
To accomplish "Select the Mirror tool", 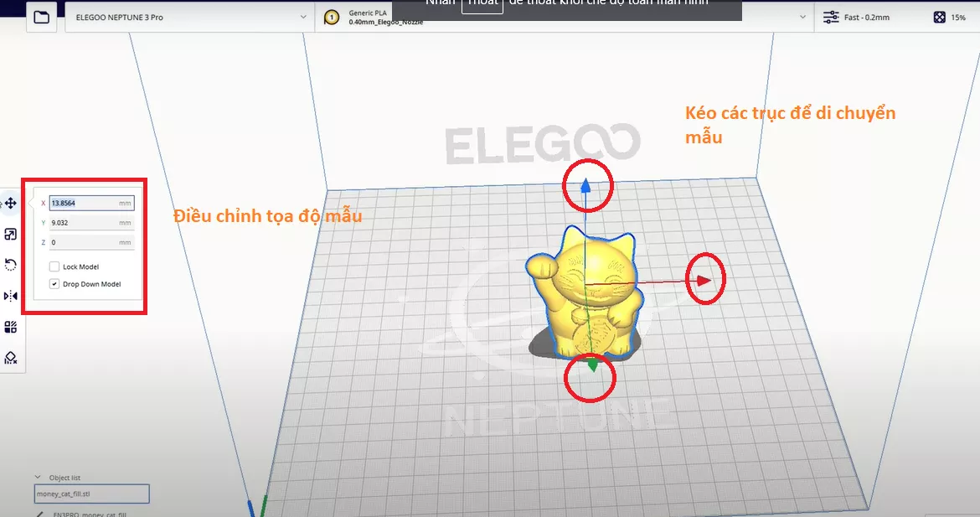I will point(11,295).
